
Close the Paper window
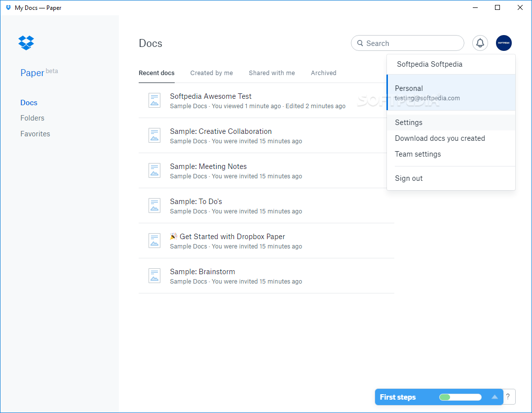point(520,7)
